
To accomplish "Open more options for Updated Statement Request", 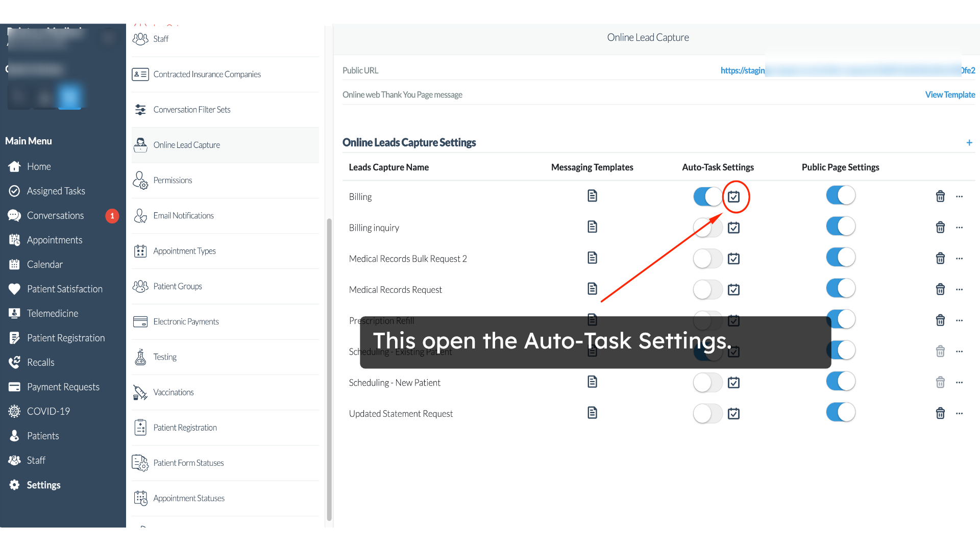I will [x=960, y=414].
